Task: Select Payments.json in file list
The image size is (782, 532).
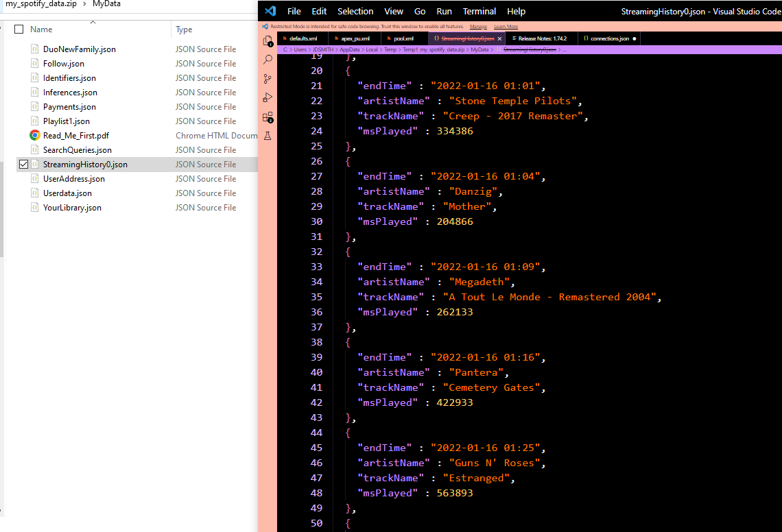Action: 69,107
